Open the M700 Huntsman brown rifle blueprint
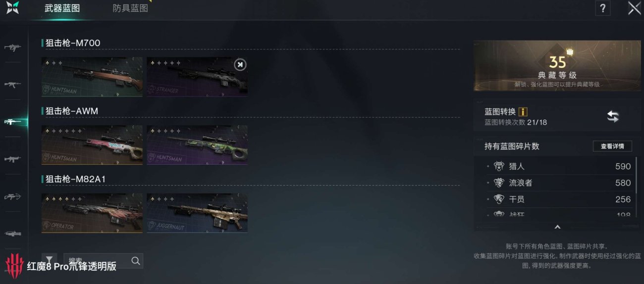 [x=92, y=77]
